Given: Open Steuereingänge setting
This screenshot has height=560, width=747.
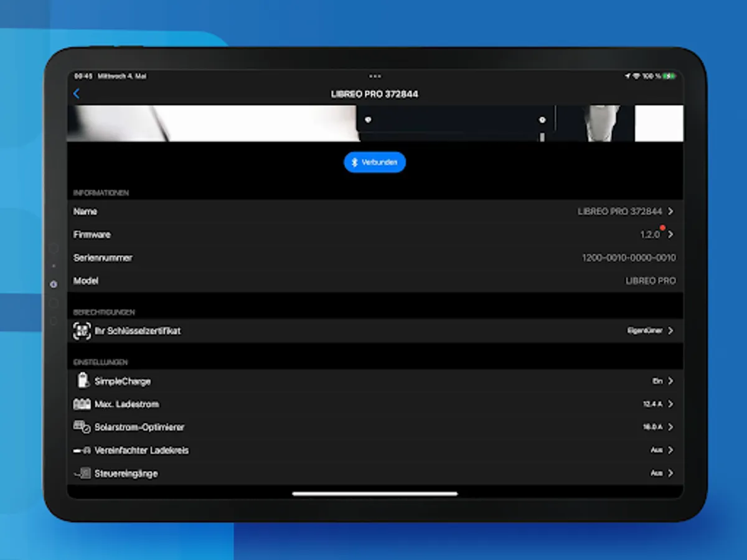Looking at the screenshot, I should click(375, 474).
